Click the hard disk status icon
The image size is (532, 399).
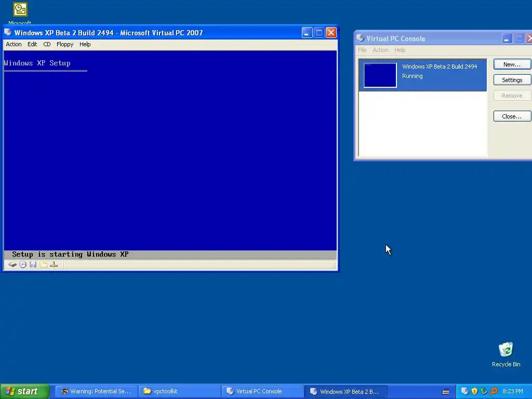tap(12, 264)
